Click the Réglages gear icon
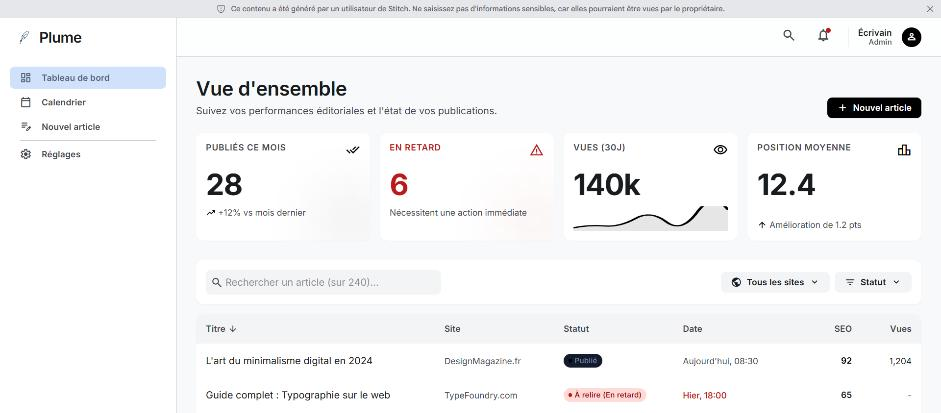 (x=25, y=154)
